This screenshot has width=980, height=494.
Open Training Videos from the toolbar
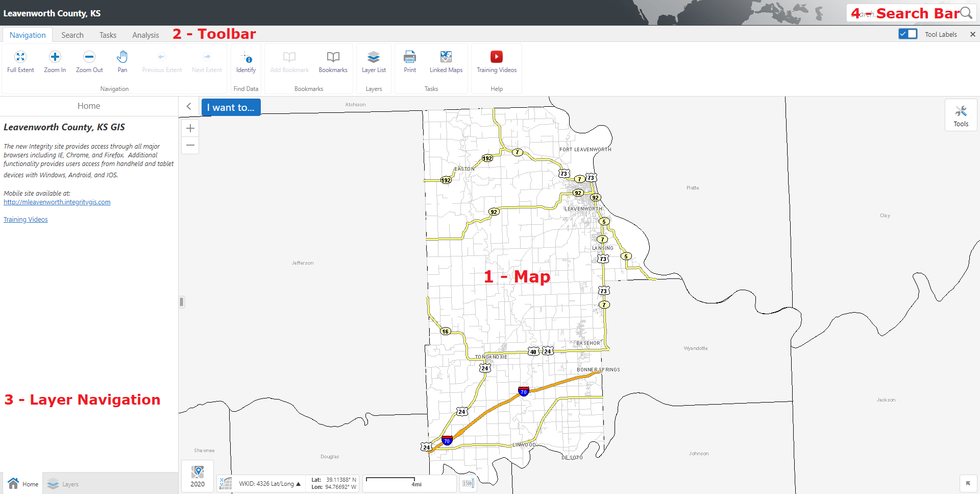[497, 62]
